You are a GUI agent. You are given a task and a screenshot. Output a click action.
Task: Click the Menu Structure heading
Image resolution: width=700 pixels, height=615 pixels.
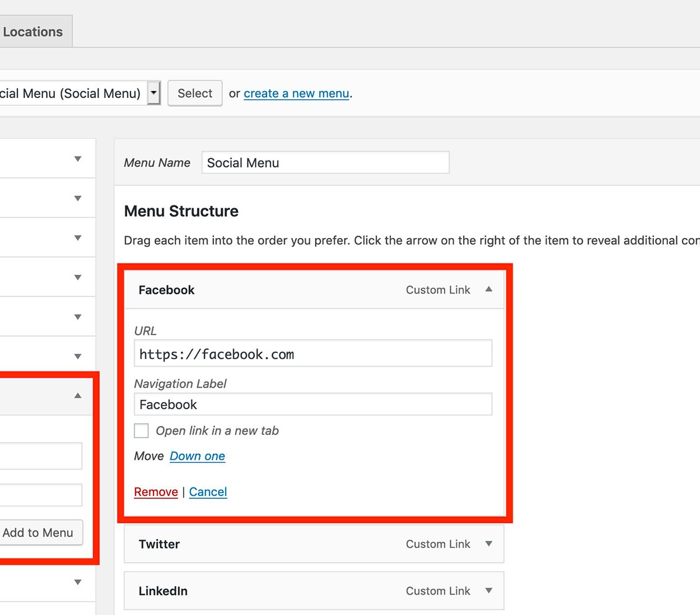181,211
